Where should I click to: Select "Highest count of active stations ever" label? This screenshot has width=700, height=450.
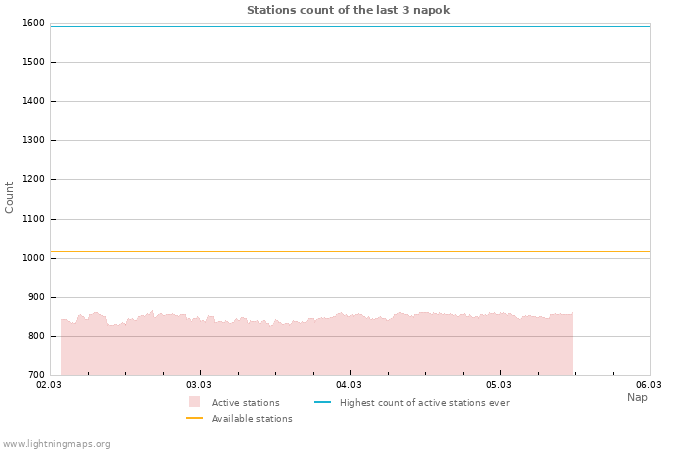(x=424, y=403)
